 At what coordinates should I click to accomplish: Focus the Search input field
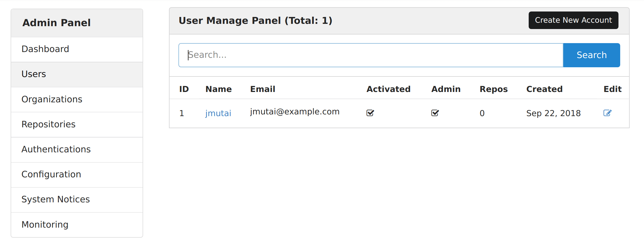[x=344, y=55]
